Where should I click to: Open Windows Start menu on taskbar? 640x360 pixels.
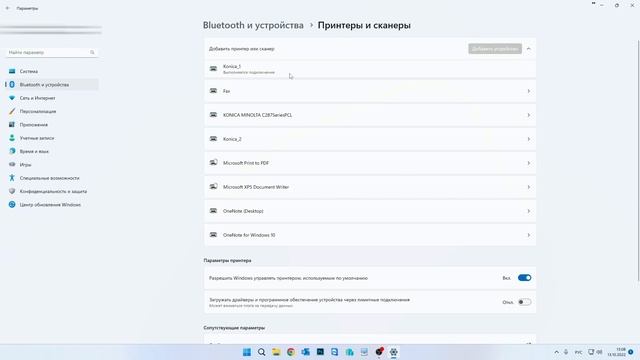tap(247, 352)
